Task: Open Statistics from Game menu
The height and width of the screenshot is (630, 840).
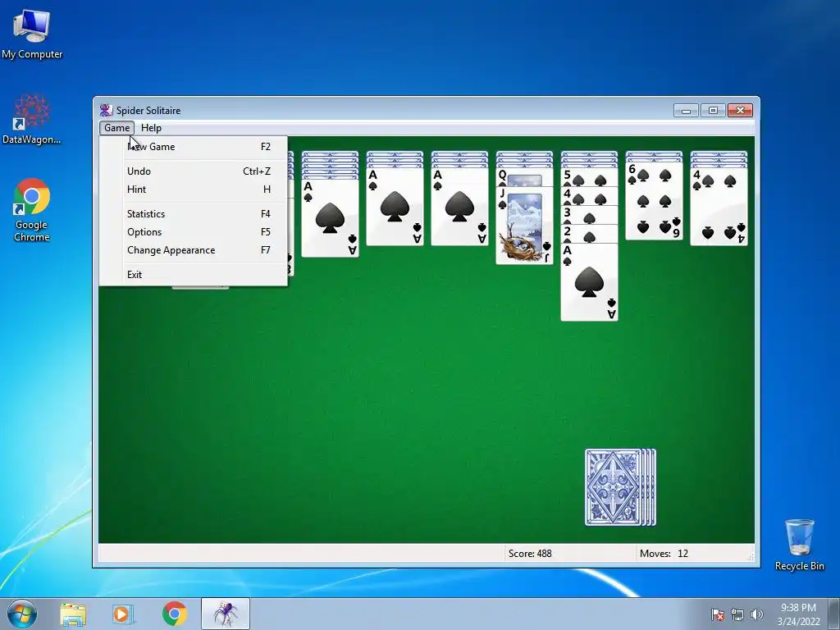Action: pyautogui.click(x=194, y=214)
